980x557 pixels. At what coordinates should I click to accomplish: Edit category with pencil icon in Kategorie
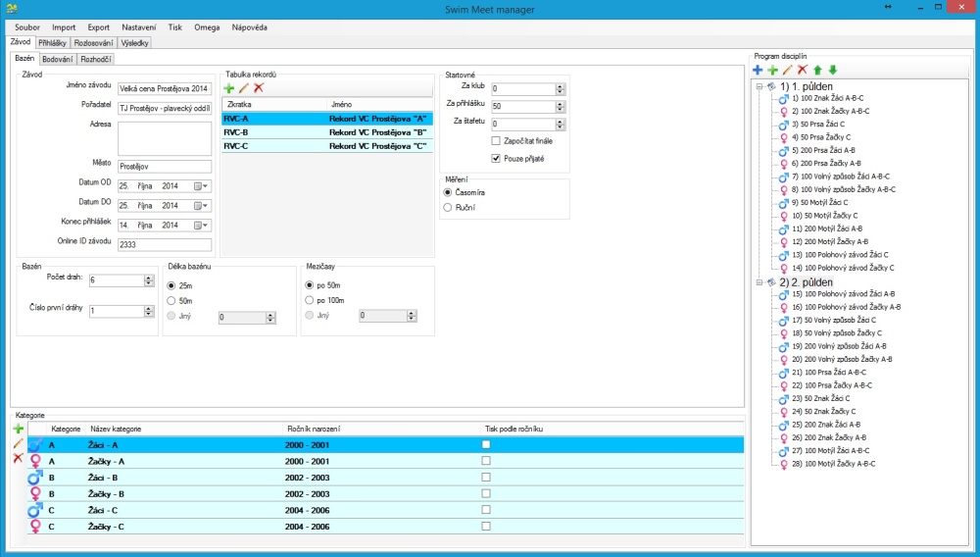coord(18,443)
